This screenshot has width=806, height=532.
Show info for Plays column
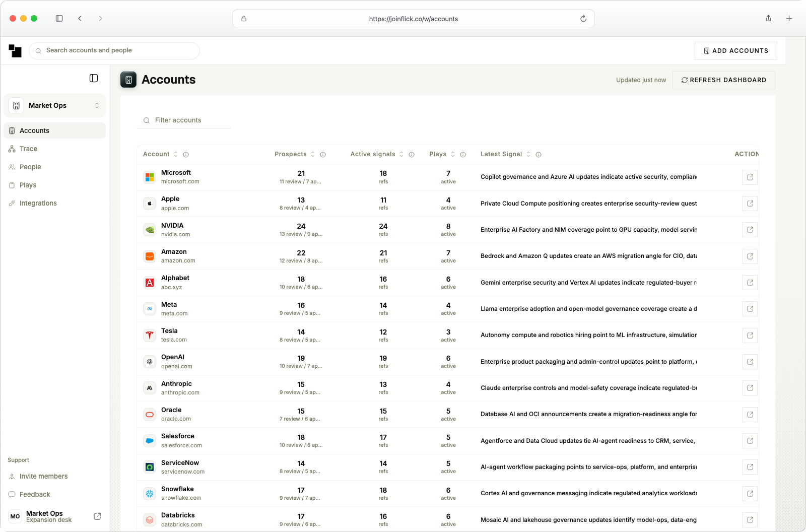[463, 155]
